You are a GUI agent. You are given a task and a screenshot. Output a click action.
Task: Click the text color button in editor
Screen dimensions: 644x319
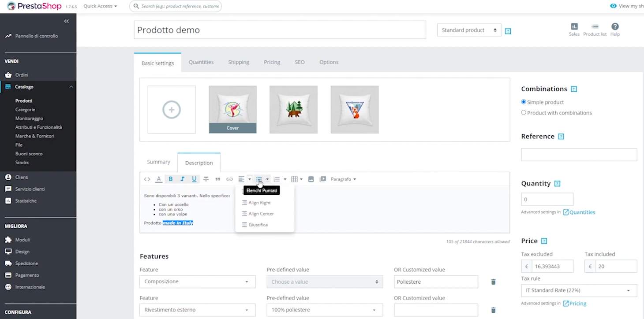159,179
